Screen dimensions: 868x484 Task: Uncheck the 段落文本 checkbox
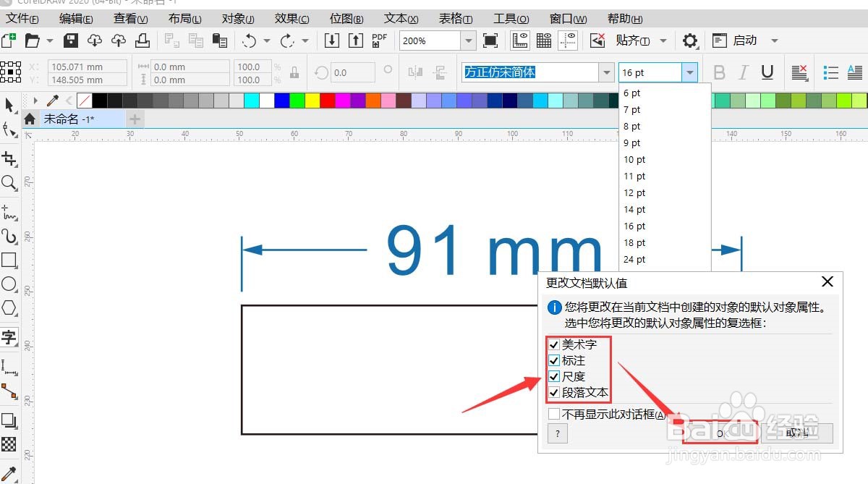click(x=554, y=393)
